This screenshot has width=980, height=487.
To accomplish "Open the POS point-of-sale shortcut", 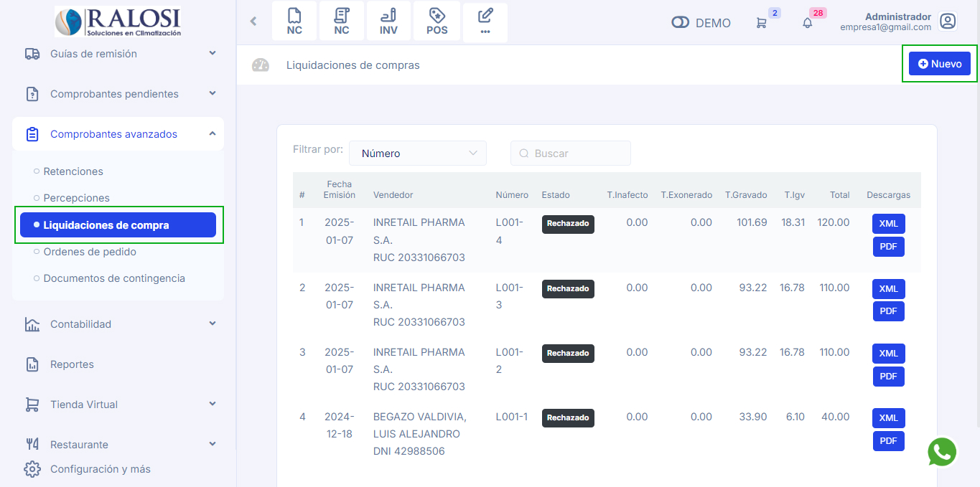I will 437,22.
